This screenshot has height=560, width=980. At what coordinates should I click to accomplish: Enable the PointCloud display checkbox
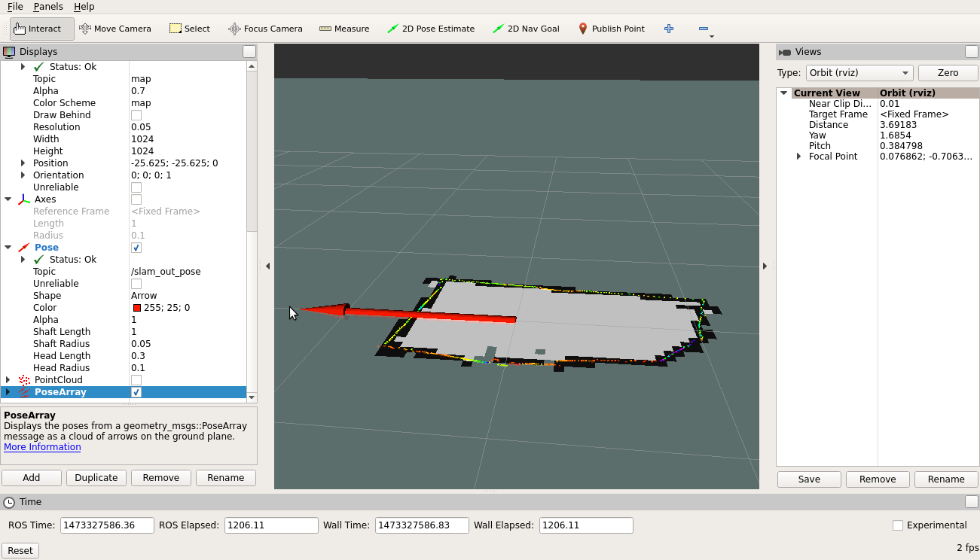(136, 380)
